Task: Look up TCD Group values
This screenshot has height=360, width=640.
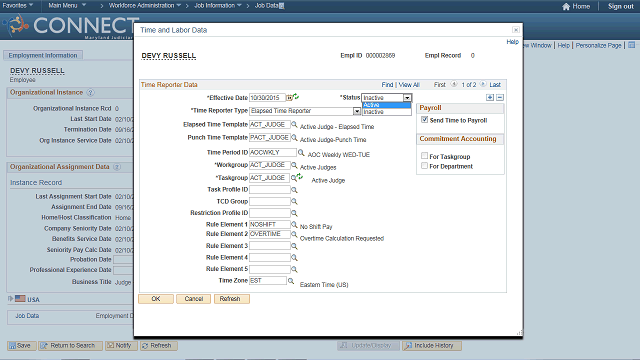Action: click(294, 202)
